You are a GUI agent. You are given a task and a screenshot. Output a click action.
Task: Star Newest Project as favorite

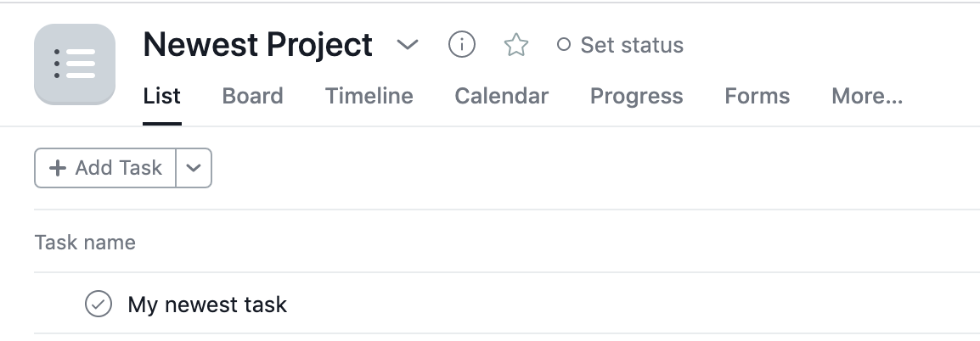(516, 45)
